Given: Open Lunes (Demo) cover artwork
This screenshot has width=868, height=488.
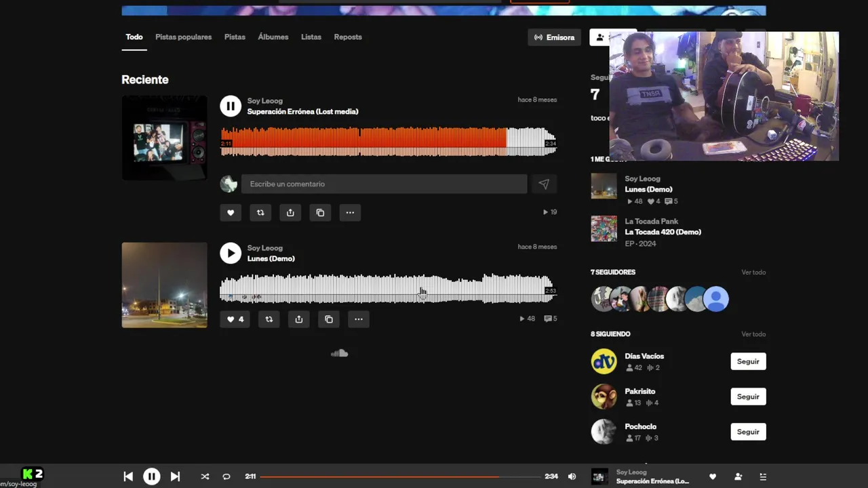Looking at the screenshot, I should [164, 285].
